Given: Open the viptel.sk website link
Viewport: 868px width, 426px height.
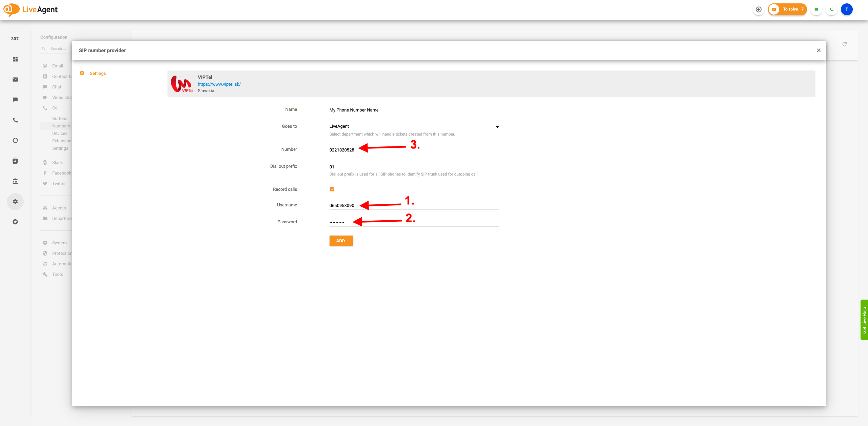Looking at the screenshot, I should tap(219, 84).
